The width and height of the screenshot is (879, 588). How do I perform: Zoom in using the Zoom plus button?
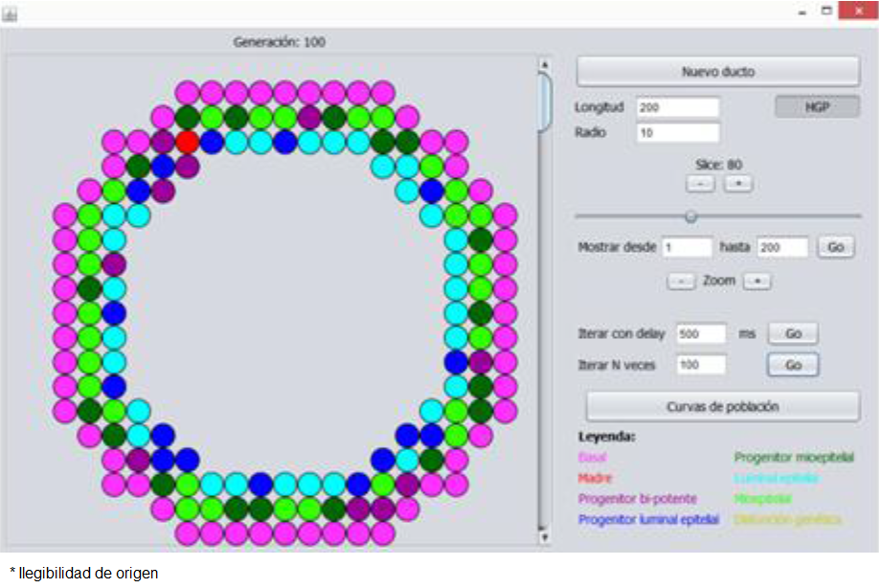pyautogui.click(x=756, y=282)
